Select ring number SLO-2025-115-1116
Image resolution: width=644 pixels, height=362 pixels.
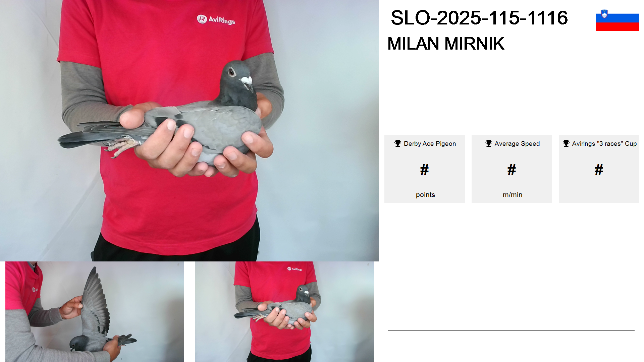pos(479,18)
